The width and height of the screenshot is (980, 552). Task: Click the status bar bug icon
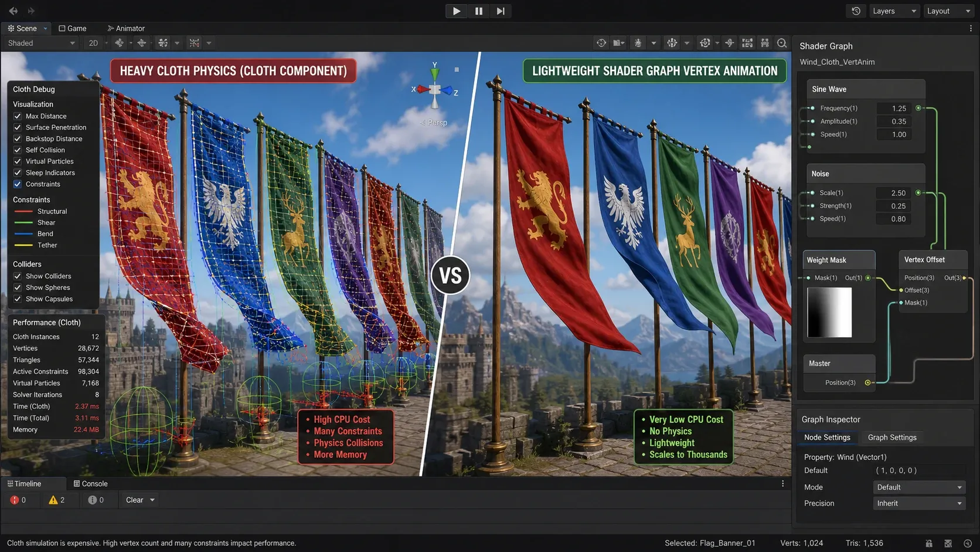(x=948, y=543)
